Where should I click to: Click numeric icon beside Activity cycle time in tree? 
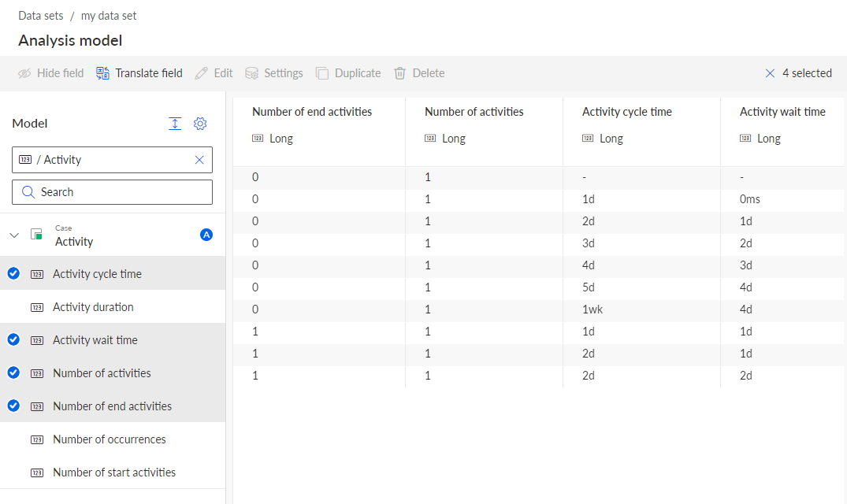click(x=37, y=274)
